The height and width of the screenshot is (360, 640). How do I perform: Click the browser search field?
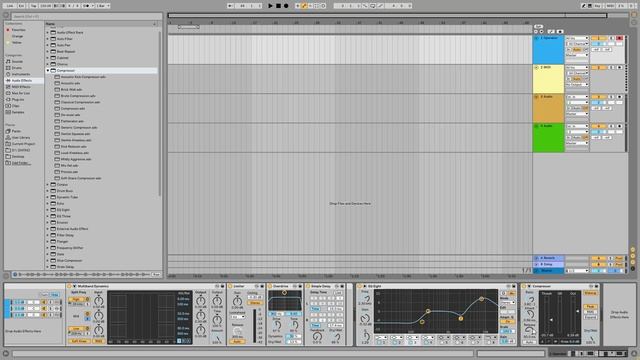coord(86,16)
